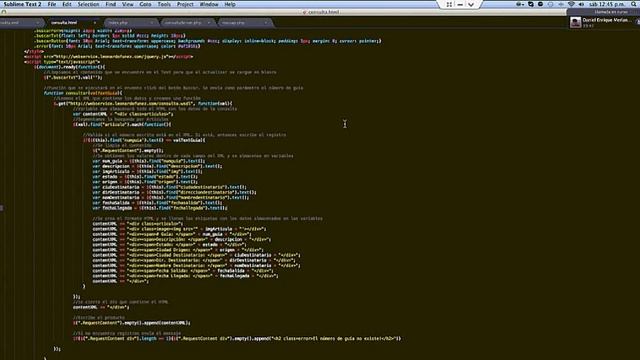Open the Tools menu
Screen dimensions: 640x360
164,4
